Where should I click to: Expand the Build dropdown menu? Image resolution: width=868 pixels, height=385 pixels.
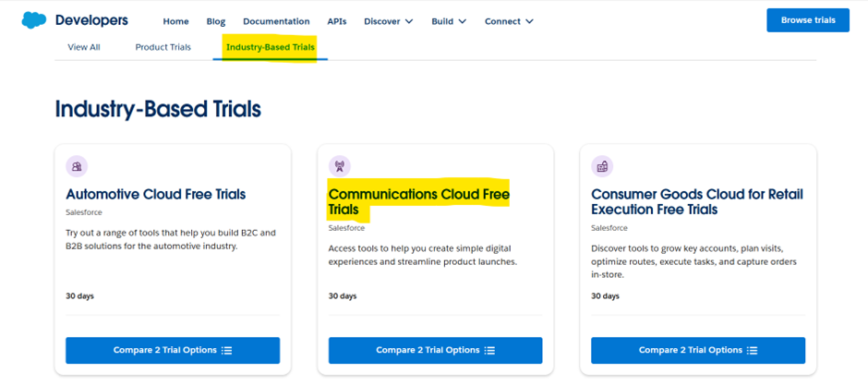tap(449, 21)
